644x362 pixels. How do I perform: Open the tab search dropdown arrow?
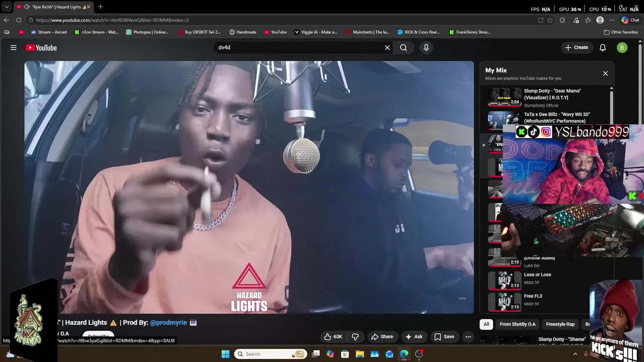pyautogui.click(x=7, y=7)
